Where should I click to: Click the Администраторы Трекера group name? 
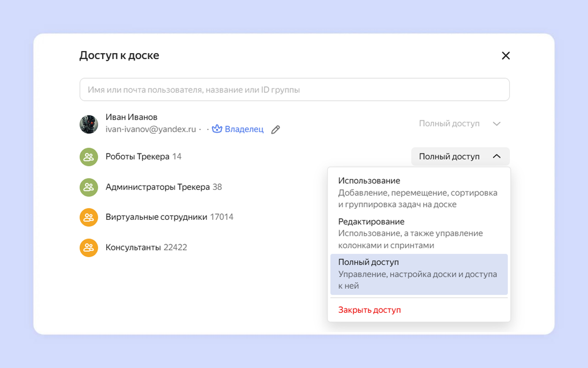(158, 187)
